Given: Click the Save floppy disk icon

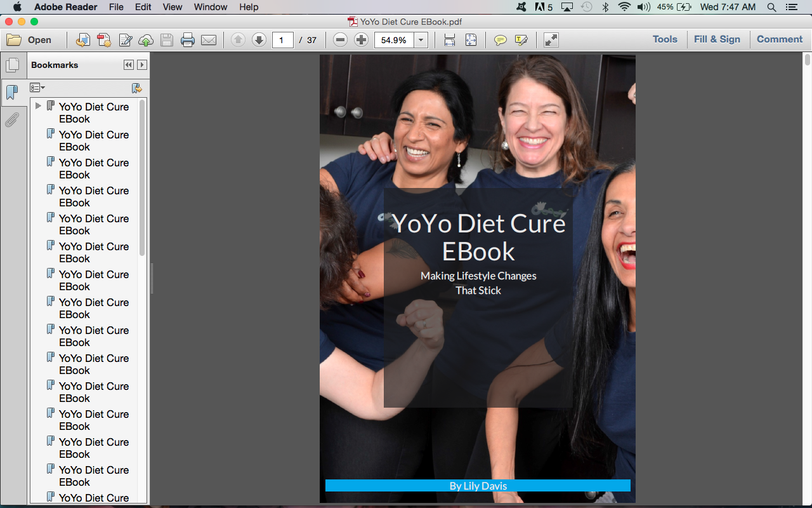Looking at the screenshot, I should coord(167,41).
